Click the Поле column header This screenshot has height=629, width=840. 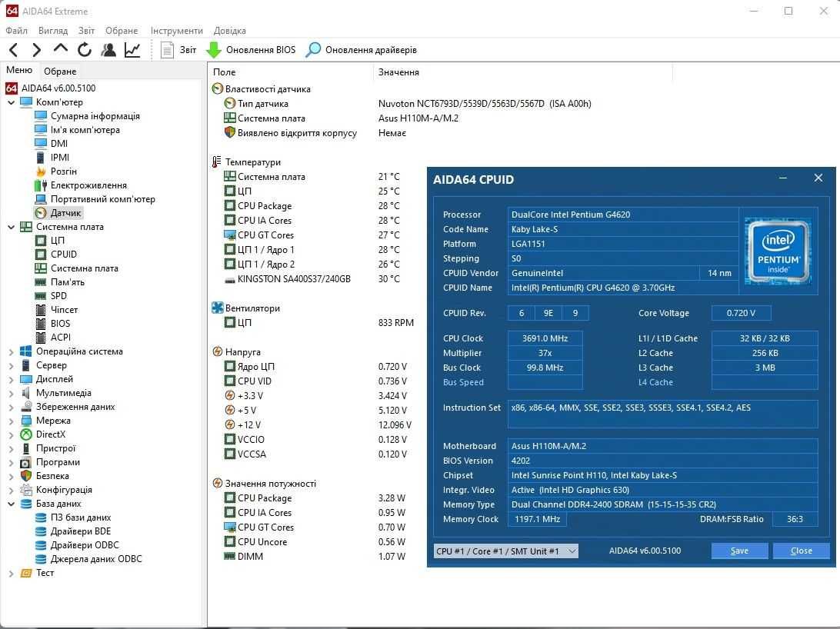coord(290,72)
